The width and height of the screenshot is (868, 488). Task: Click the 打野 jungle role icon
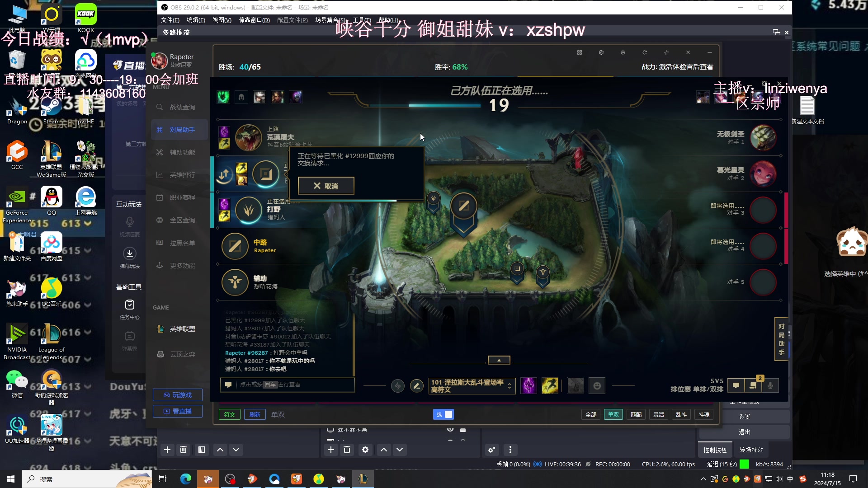coord(249,210)
